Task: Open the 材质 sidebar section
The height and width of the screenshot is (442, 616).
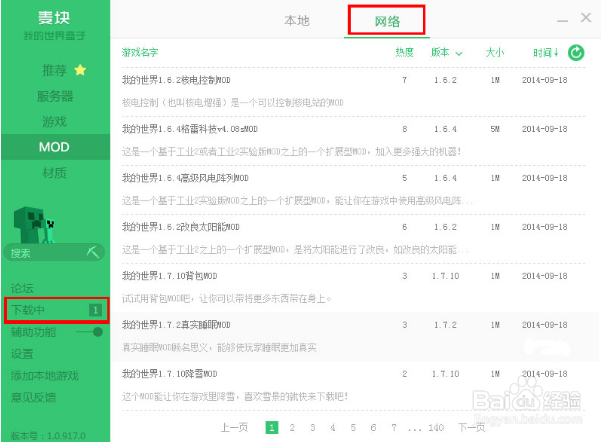Action: 55,173
